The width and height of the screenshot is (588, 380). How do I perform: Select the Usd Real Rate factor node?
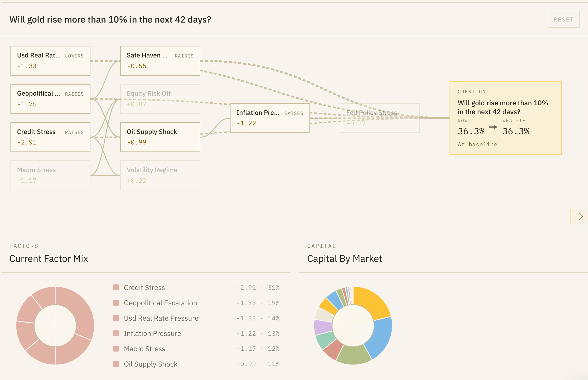point(50,61)
